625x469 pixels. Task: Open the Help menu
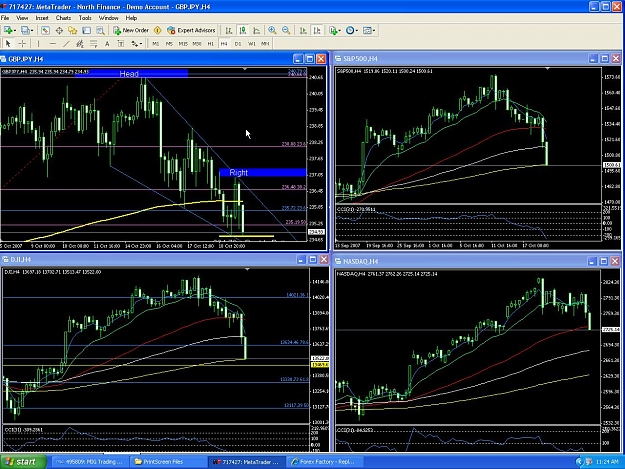(131, 18)
